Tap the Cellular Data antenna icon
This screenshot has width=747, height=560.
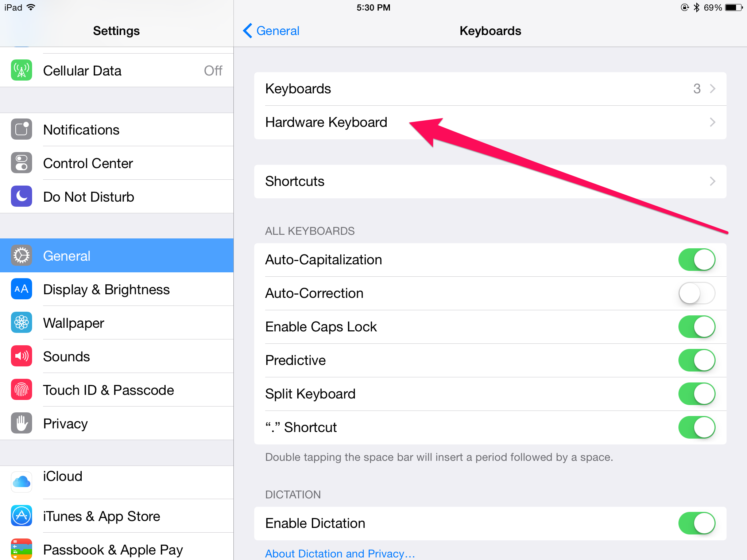22,70
